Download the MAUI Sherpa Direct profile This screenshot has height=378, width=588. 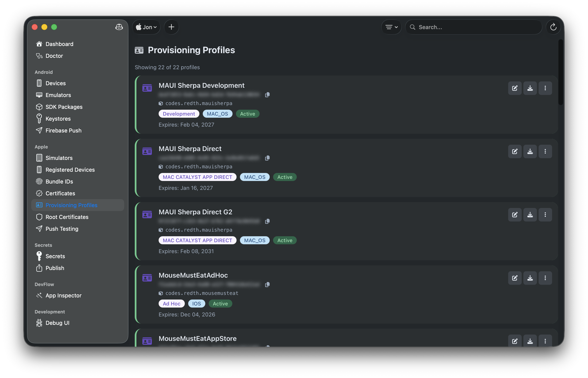click(x=530, y=151)
